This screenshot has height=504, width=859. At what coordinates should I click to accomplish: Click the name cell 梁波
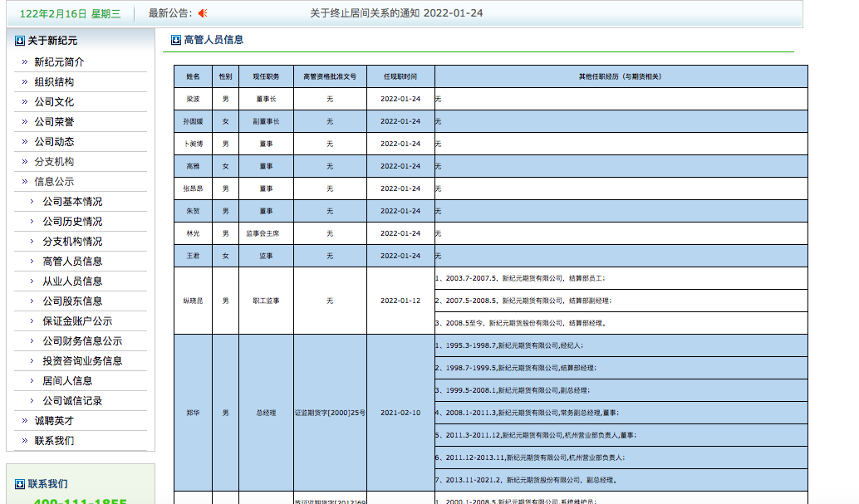[x=193, y=99]
